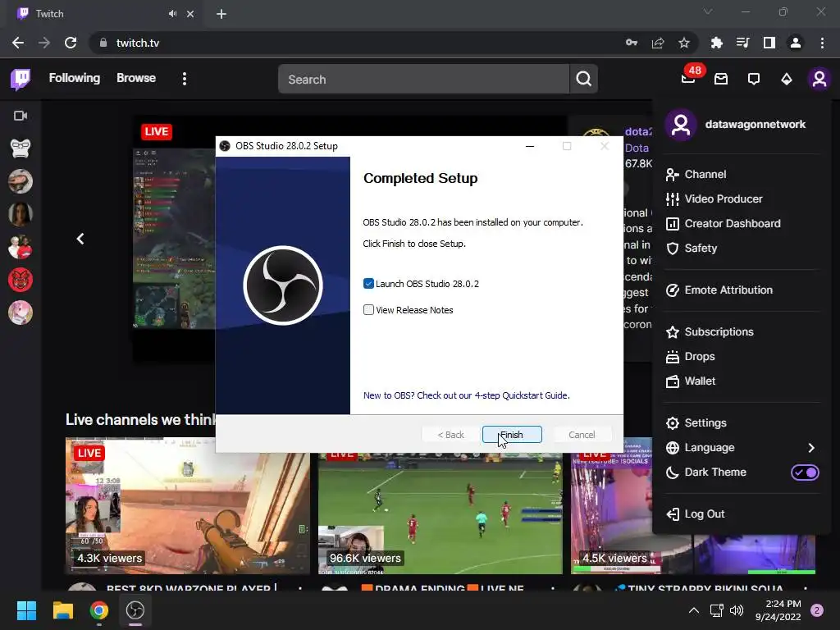The width and height of the screenshot is (840, 630).
Task: Open Windows Start menu
Action: pos(26,610)
